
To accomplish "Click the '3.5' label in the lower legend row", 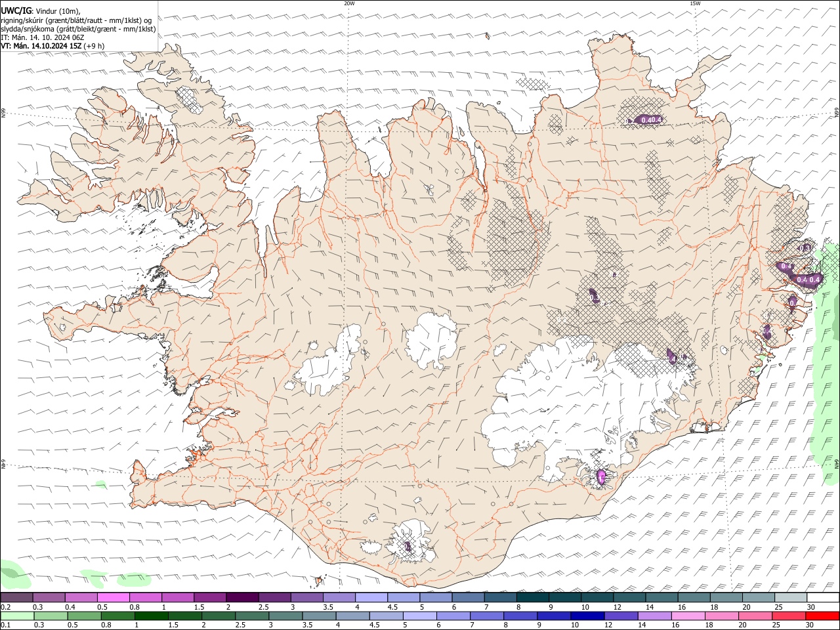I will click(x=306, y=625).
